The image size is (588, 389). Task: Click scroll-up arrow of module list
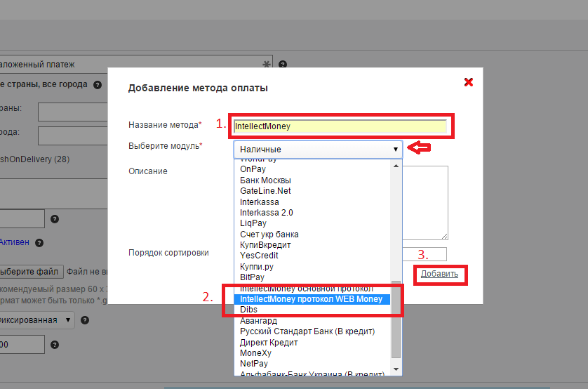click(x=396, y=166)
